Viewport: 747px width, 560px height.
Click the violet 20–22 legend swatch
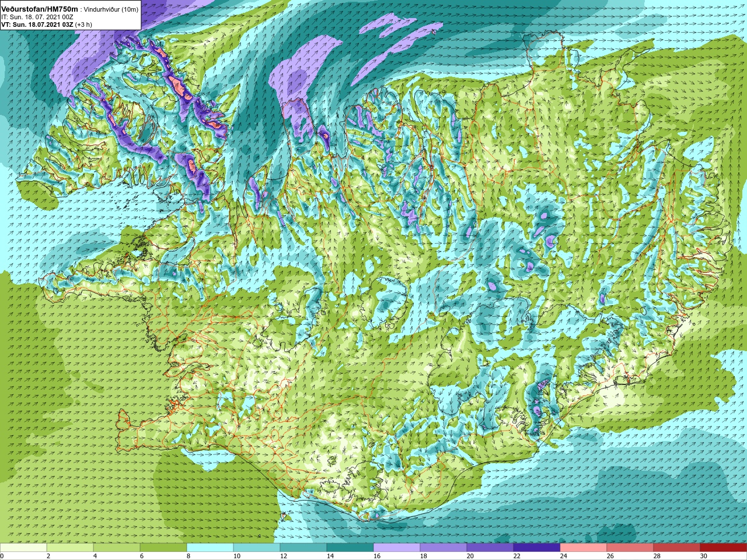[x=490, y=547]
